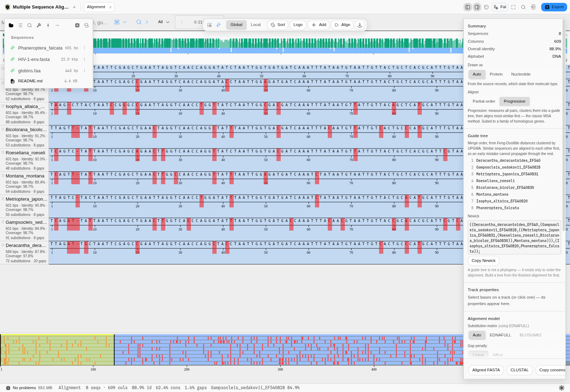
Task: Open the Fal settings dropdown in top bar
Action: 500,7
